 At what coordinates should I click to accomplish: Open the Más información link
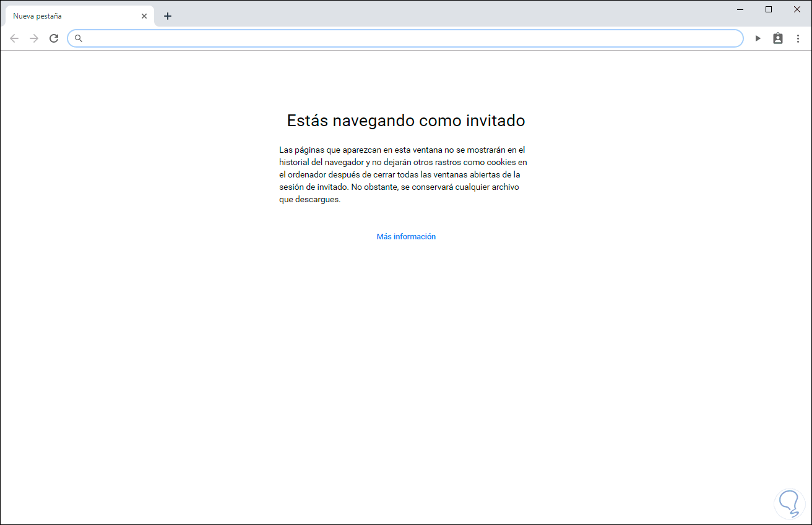click(406, 237)
